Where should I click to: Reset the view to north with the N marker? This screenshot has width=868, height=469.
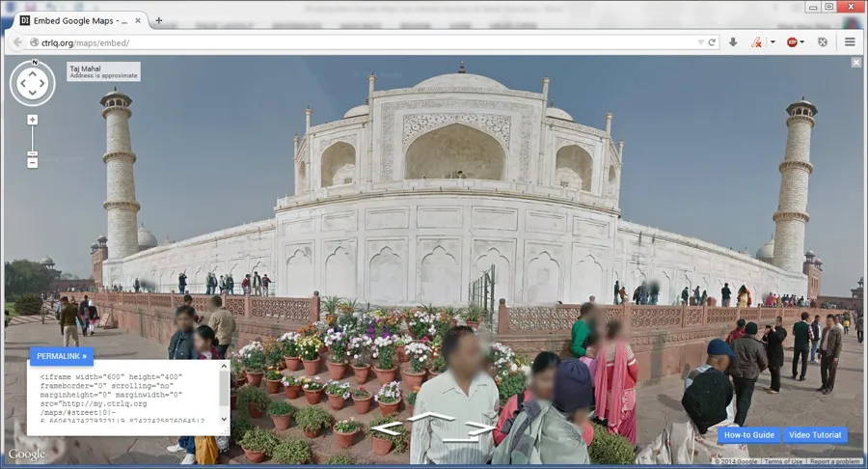click(x=35, y=62)
